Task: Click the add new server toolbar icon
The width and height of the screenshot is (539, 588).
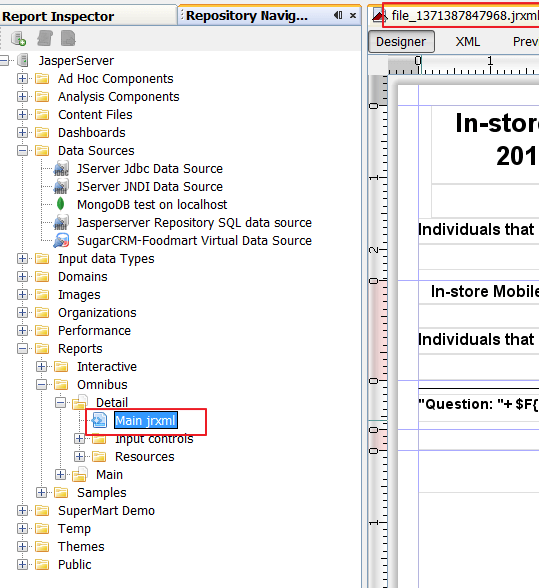Action: coord(18,39)
